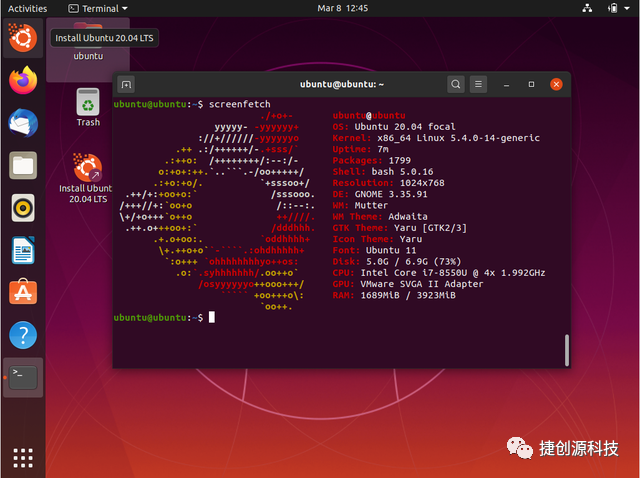Screen dimensions: 640x478
Task: Click the 'RAM: 1689MiB / 3923MiB' line
Action: 394,295
